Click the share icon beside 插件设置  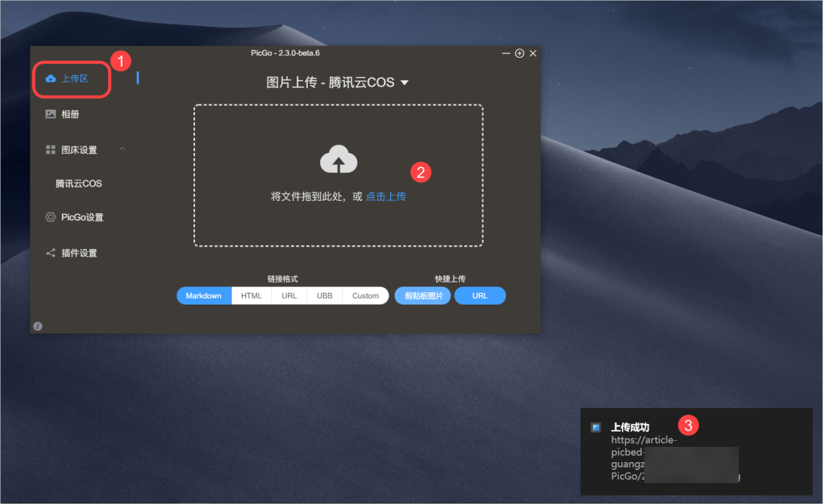coord(50,254)
